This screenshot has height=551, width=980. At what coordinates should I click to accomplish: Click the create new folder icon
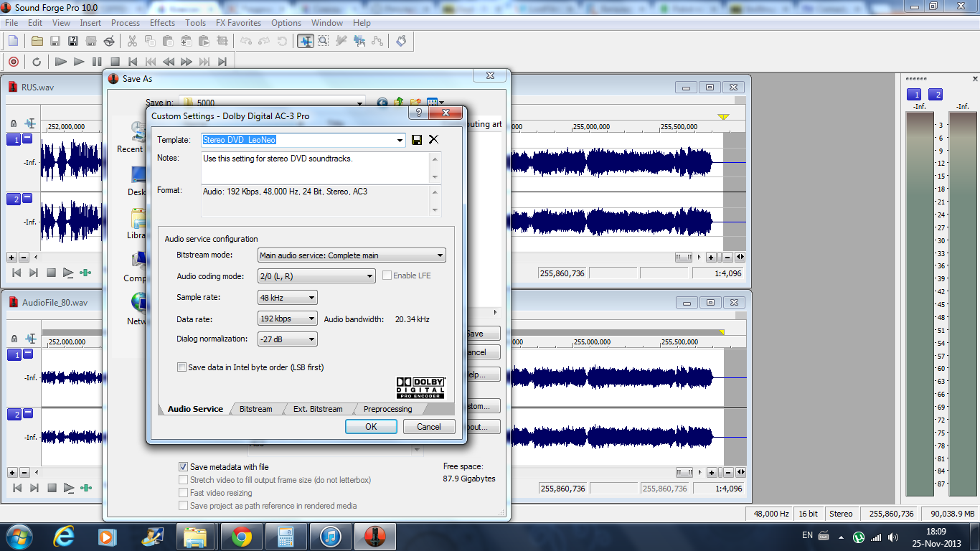click(415, 103)
